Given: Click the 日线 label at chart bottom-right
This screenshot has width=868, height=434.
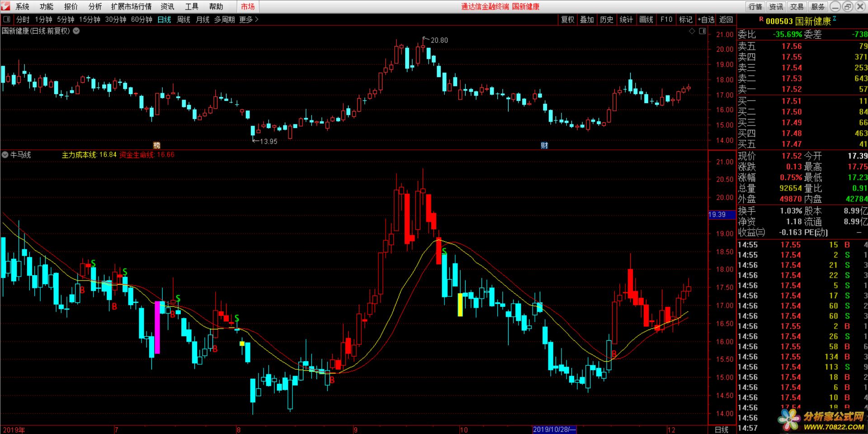Looking at the screenshot, I should 722,429.
